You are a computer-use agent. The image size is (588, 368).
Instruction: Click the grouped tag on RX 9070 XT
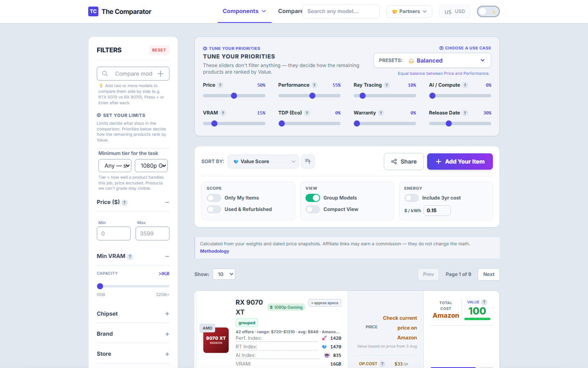click(247, 323)
